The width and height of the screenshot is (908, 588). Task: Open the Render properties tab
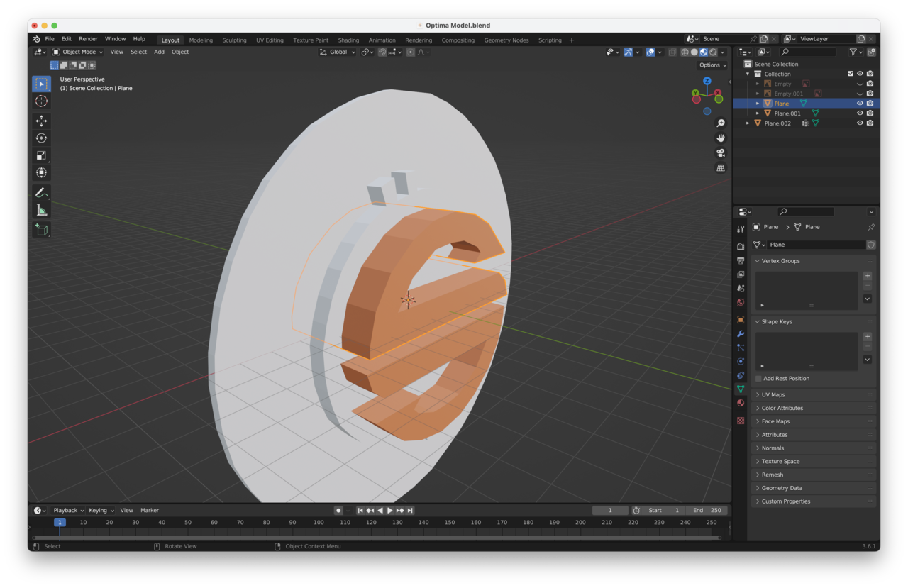[741, 247]
